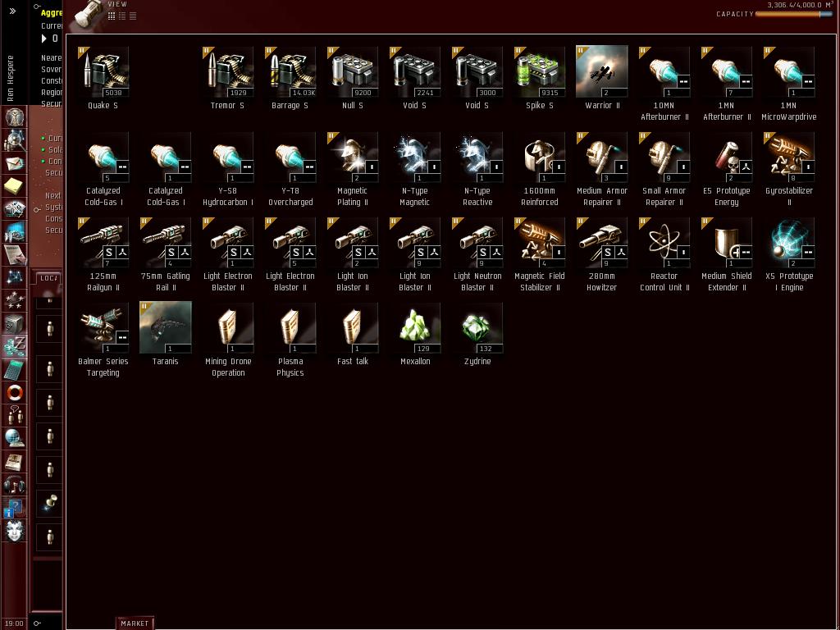Select the Small Armor Repairer II
The image size is (840, 630).
coord(664,169)
